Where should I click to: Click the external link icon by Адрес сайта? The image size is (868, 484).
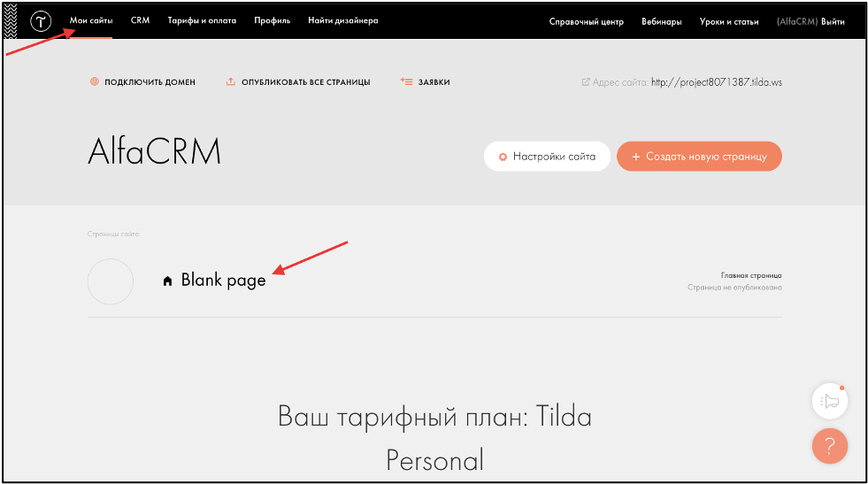pyautogui.click(x=585, y=82)
